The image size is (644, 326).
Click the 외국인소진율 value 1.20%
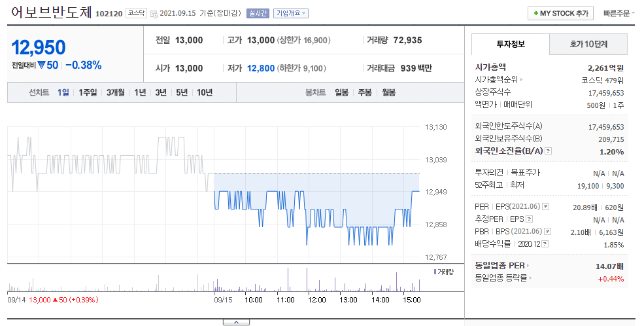tap(611, 152)
